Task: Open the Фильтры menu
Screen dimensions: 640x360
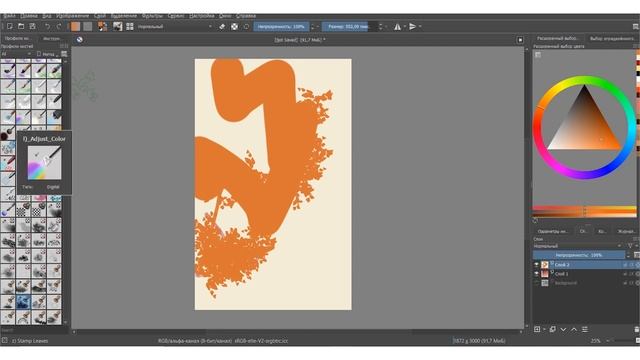Action: click(152, 16)
